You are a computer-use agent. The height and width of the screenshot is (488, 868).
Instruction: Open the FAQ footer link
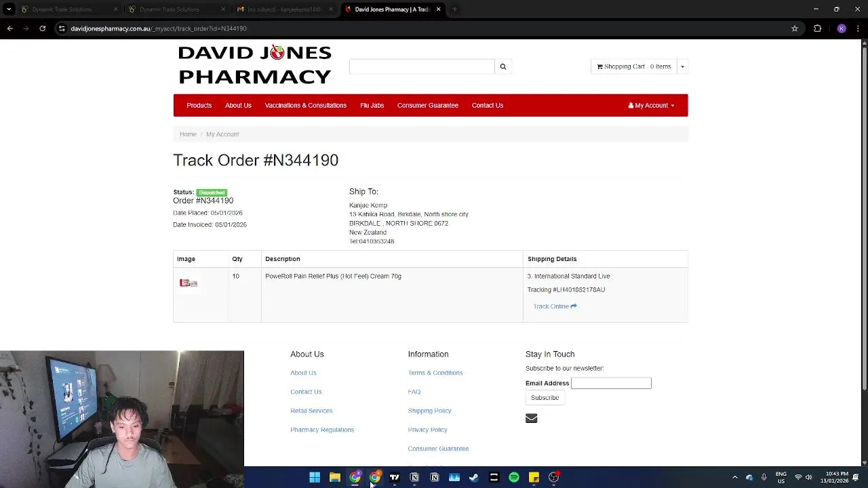414,392
